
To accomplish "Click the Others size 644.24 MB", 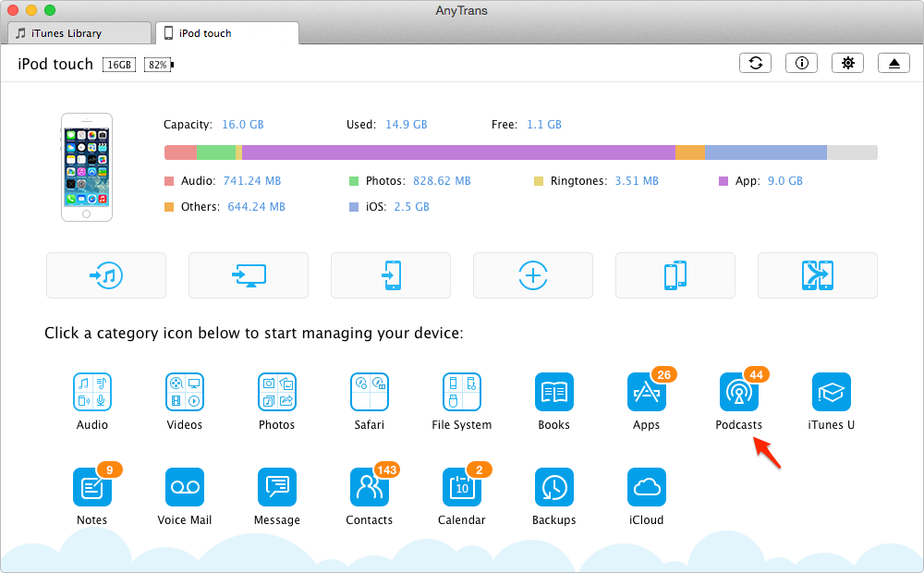I will (x=256, y=207).
